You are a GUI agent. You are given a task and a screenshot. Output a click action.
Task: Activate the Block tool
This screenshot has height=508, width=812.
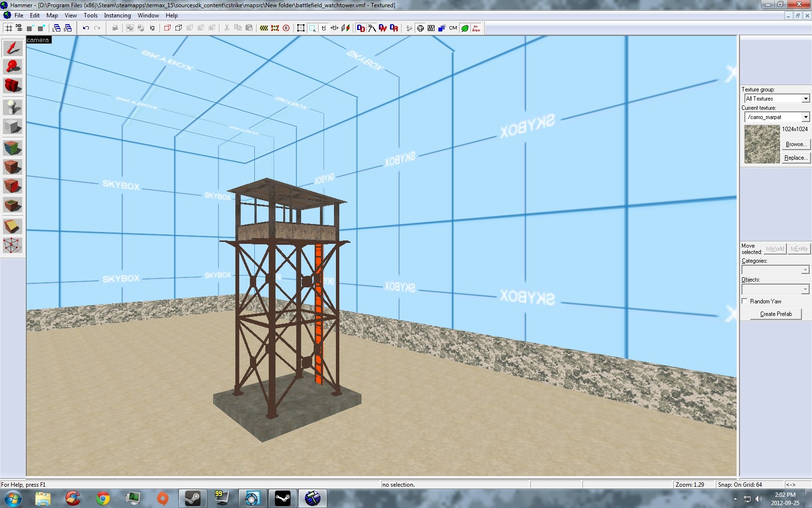[13, 127]
